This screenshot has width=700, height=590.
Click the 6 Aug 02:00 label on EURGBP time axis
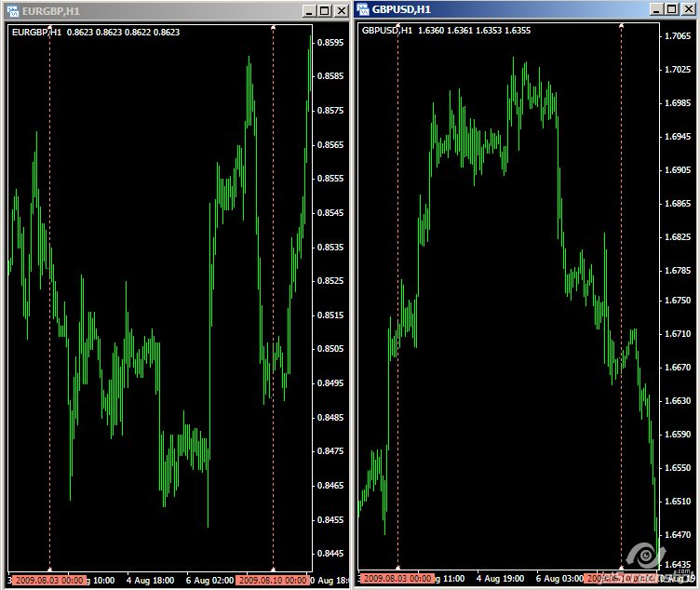coord(209,580)
